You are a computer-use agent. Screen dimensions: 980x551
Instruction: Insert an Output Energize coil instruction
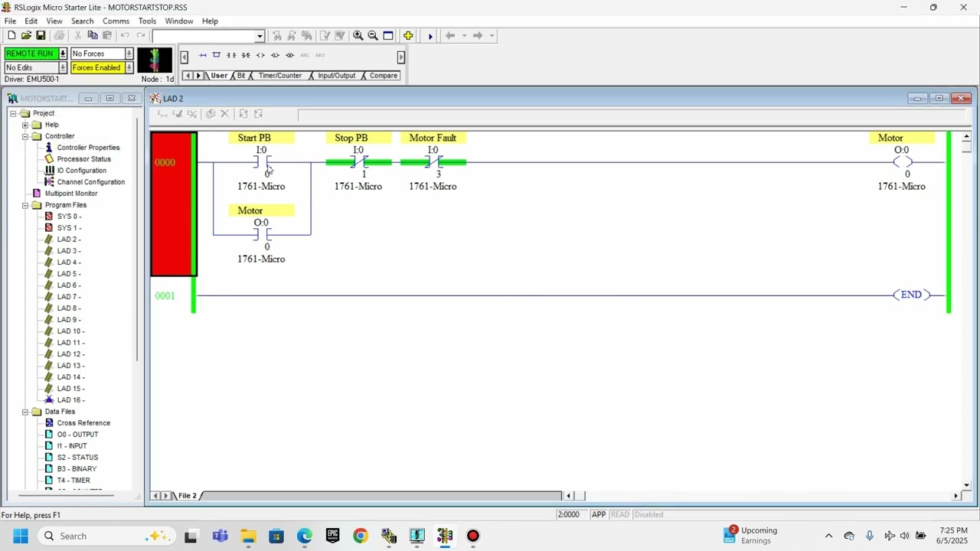tap(260, 55)
